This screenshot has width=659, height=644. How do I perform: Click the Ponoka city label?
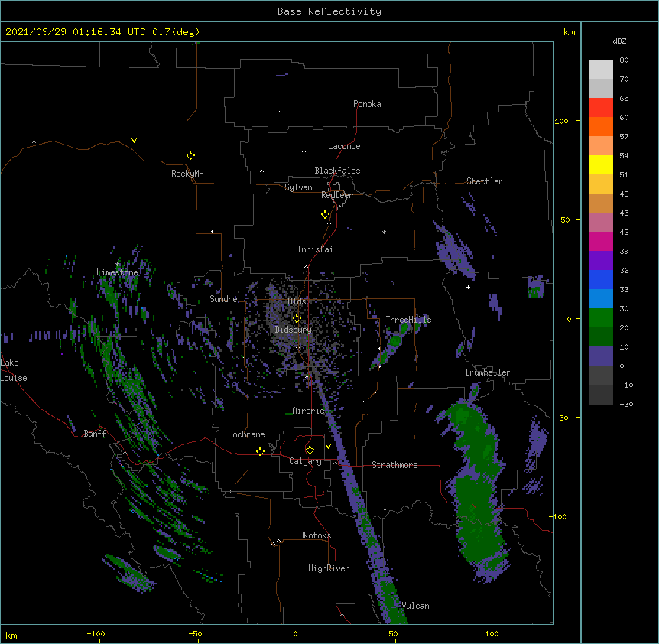pos(367,104)
